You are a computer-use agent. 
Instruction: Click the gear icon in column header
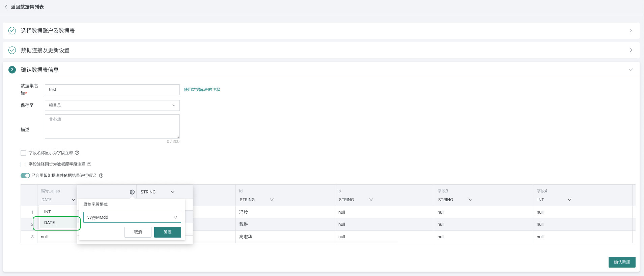pos(132,192)
